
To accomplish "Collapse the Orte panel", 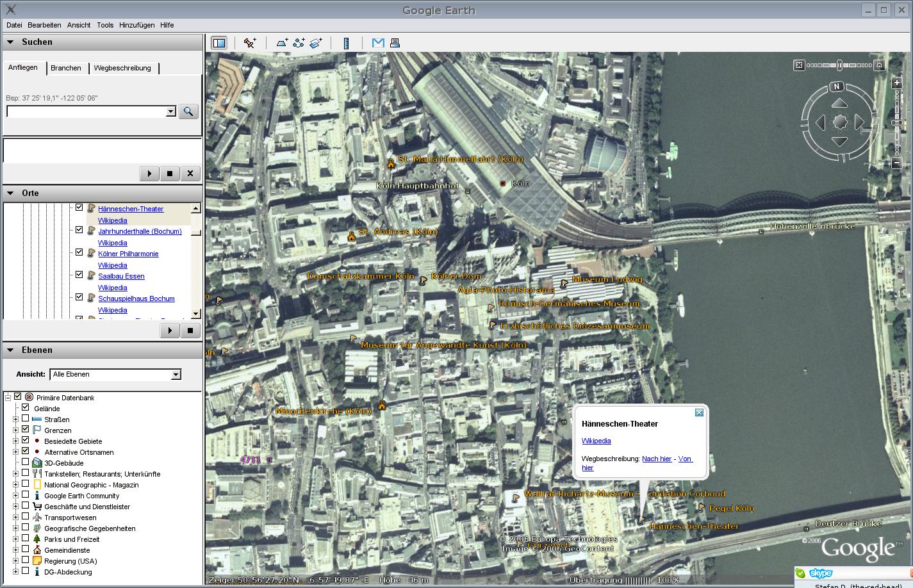I will click(10, 193).
